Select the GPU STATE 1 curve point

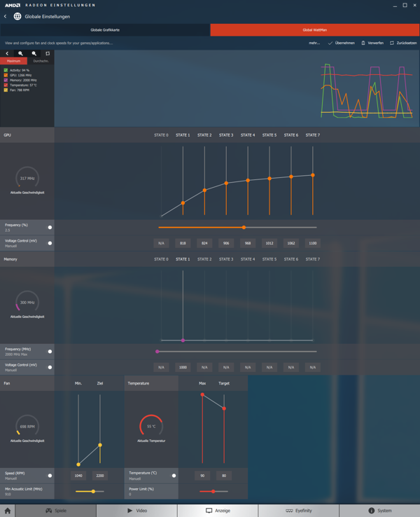(x=183, y=202)
